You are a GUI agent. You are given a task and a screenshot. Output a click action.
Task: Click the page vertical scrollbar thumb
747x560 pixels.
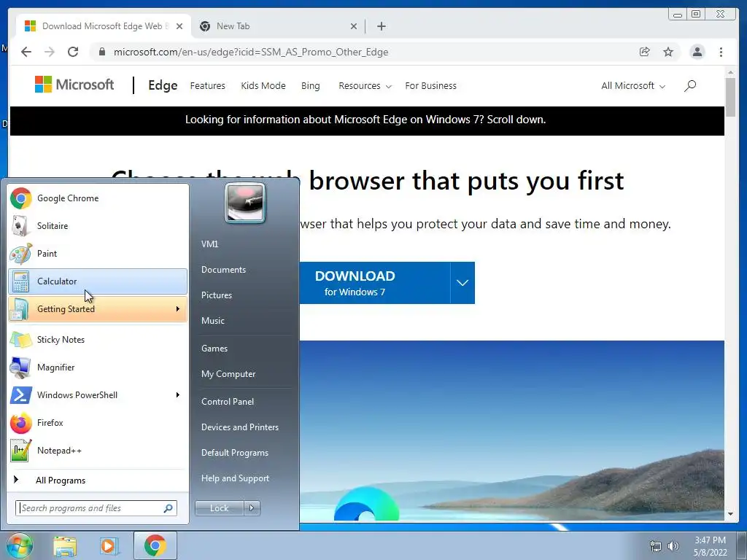pyautogui.click(x=730, y=97)
